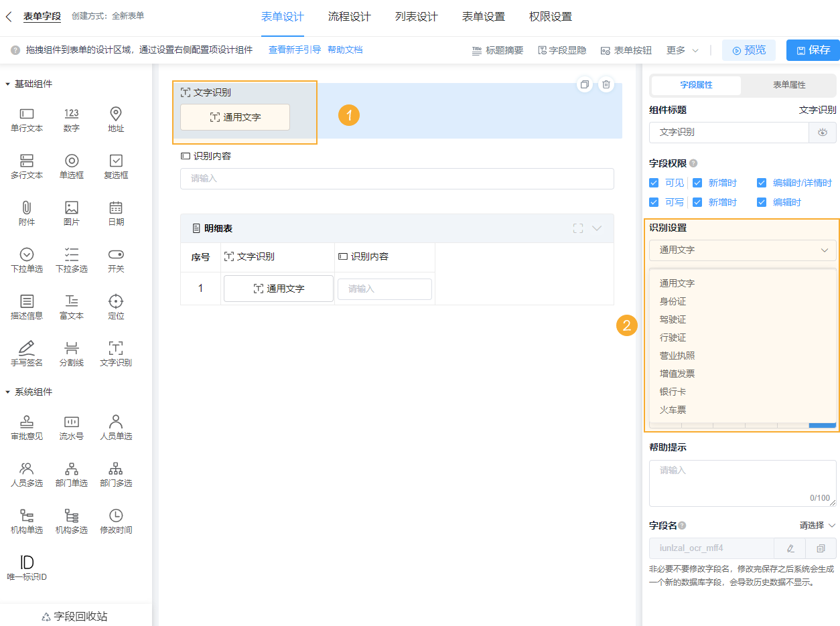The image size is (840, 626).
Task: Click the 保存 button
Action: 813,50
